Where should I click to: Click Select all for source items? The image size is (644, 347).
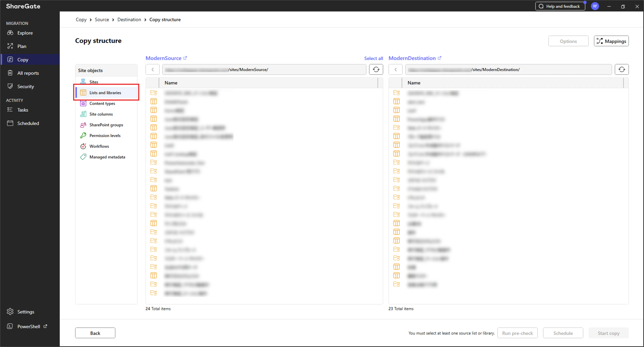point(373,58)
